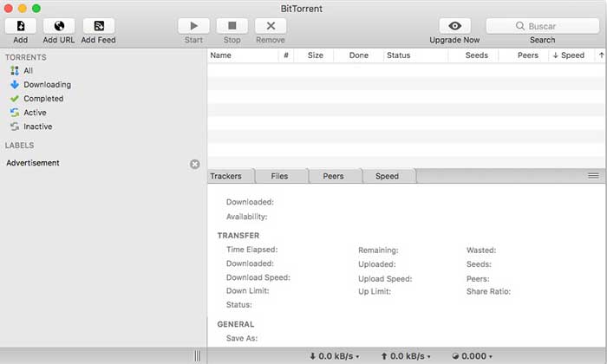
Task: Click the Remaining: label
Action: pos(378,250)
